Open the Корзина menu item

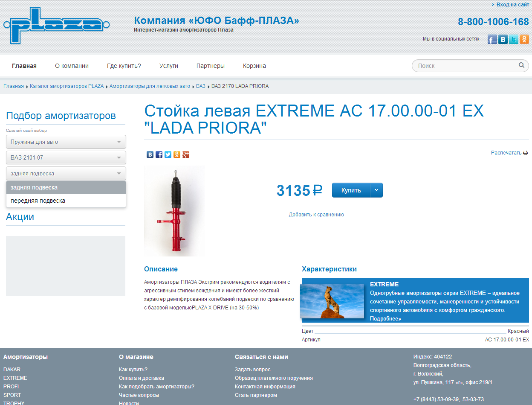254,66
